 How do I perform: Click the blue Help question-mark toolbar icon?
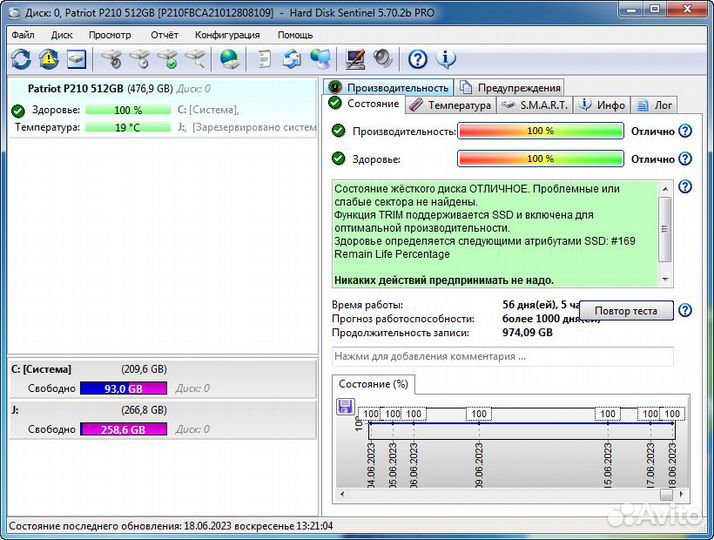point(418,59)
